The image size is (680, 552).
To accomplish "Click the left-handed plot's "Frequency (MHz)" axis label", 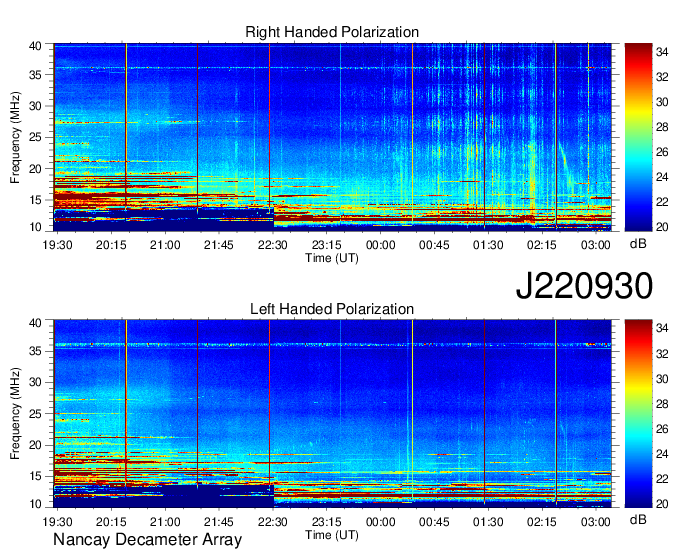I will 15,414.
